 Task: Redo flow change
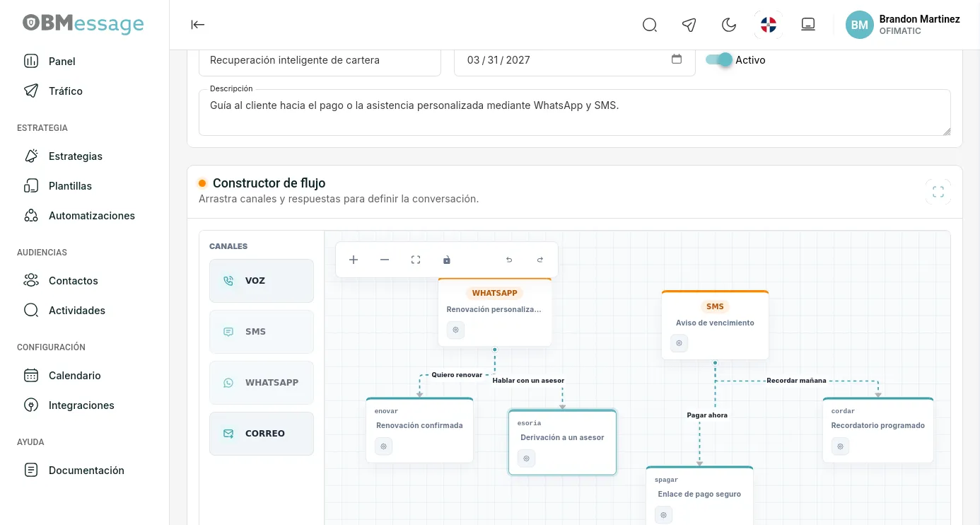(540, 260)
